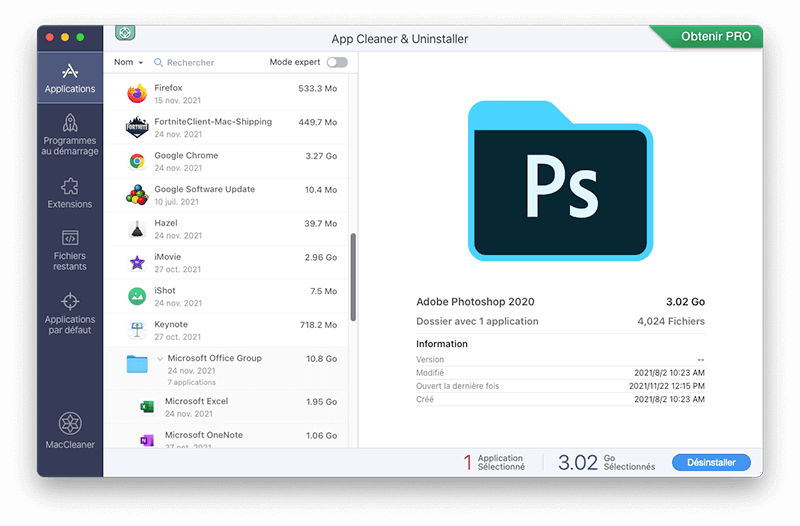Open the Extensions sidebar section
The height and width of the screenshot is (526, 800).
(70, 193)
